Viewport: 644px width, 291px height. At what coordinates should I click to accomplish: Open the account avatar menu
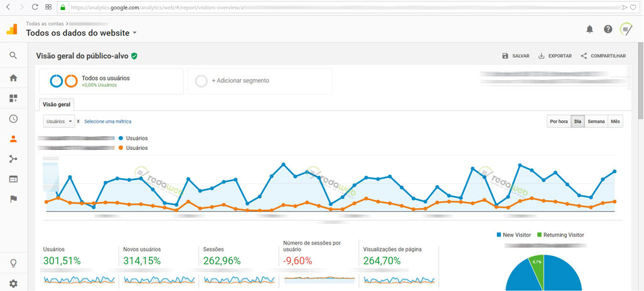click(x=626, y=29)
